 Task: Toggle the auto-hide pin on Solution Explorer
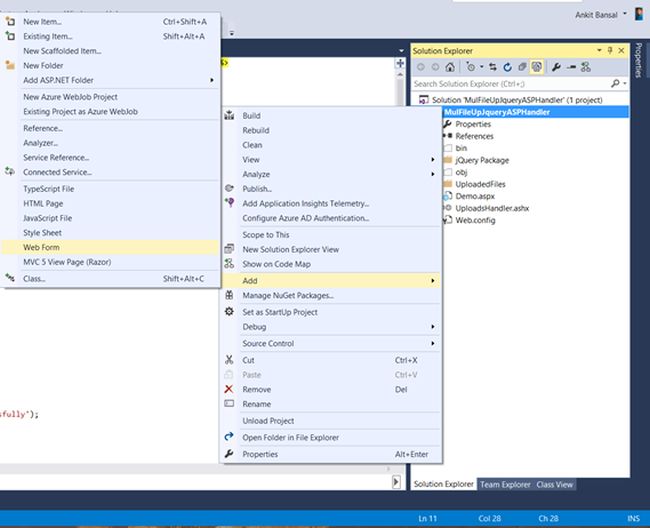click(610, 51)
